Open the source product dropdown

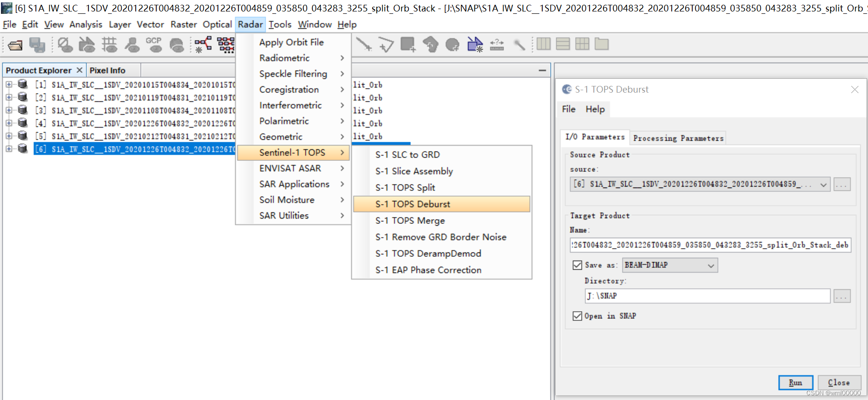click(x=824, y=184)
